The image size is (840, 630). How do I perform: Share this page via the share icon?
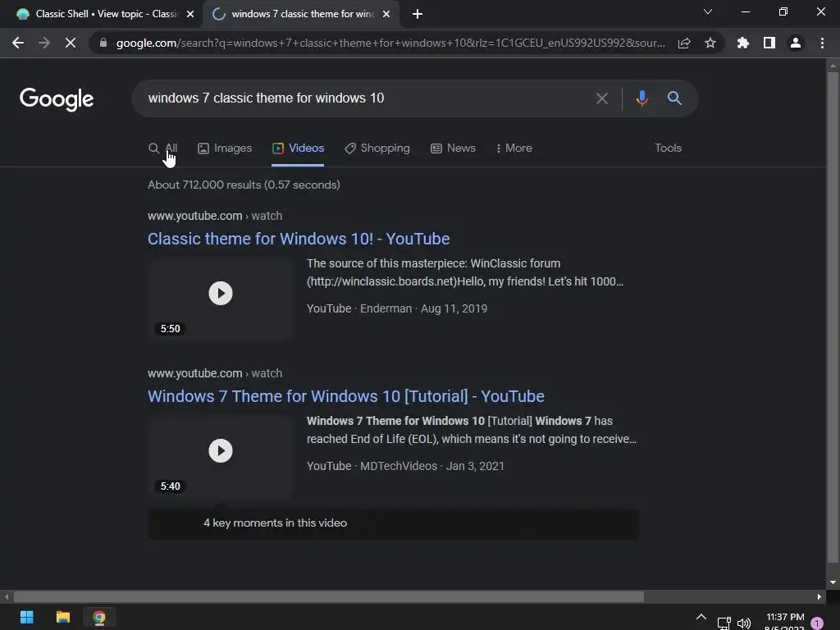coord(684,43)
